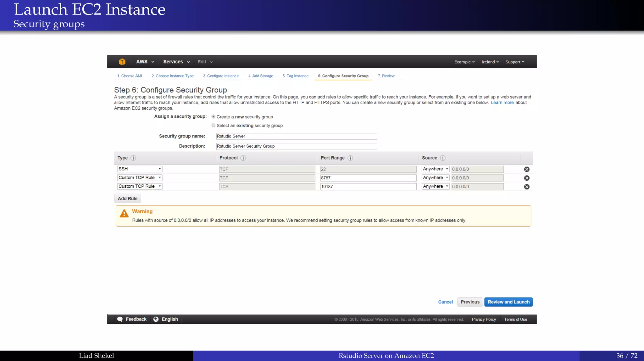This screenshot has width=644, height=361.
Task: Open the AWS dropdown menu
Action: [x=145, y=62]
